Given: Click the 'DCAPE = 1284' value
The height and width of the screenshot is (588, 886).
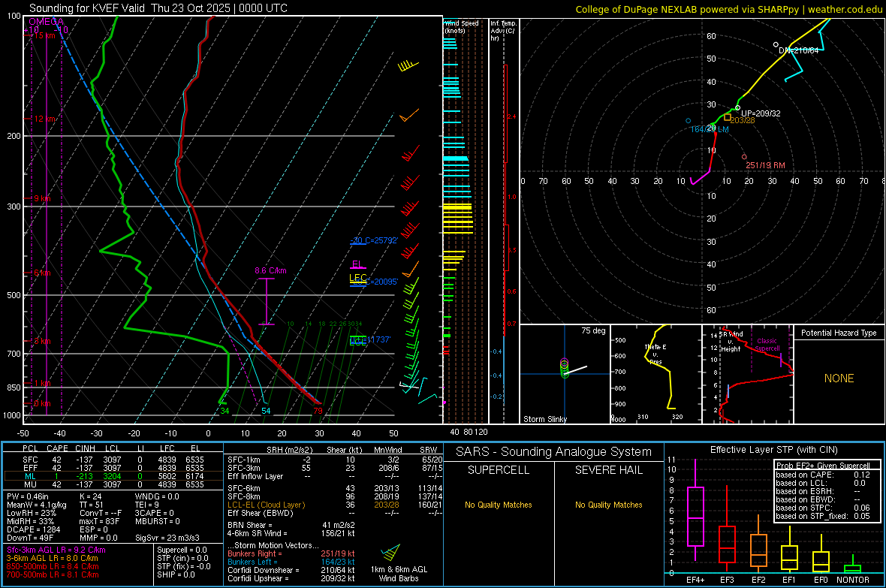Looking at the screenshot, I should click(x=33, y=529).
